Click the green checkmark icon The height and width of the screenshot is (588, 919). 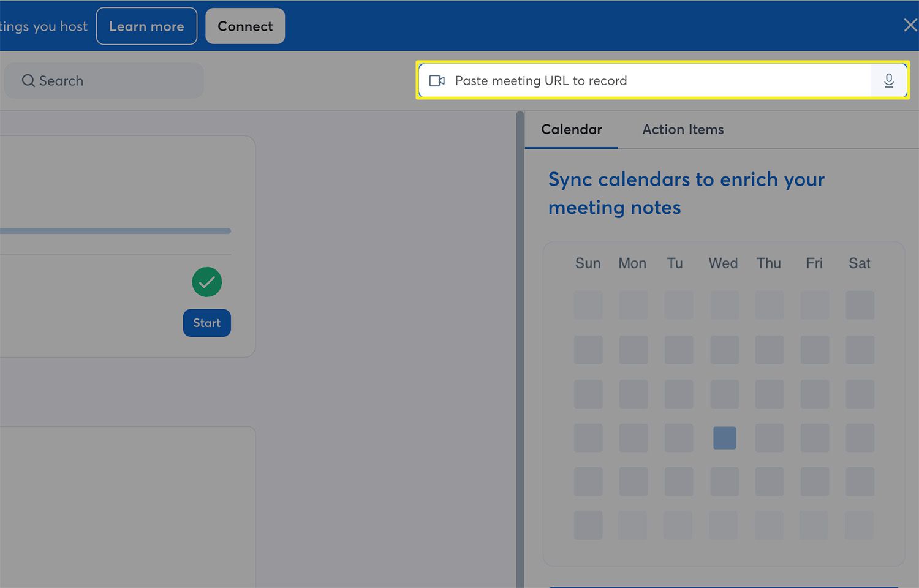tap(207, 282)
